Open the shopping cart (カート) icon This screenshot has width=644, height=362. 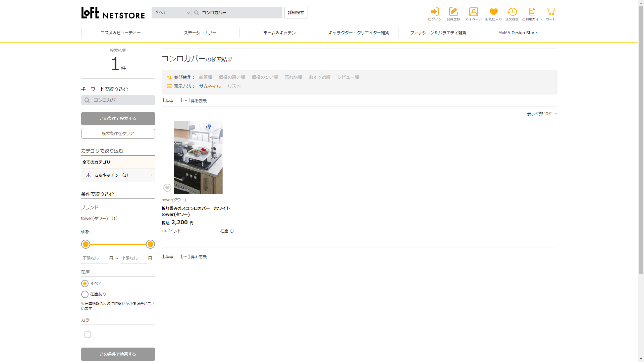tap(550, 12)
